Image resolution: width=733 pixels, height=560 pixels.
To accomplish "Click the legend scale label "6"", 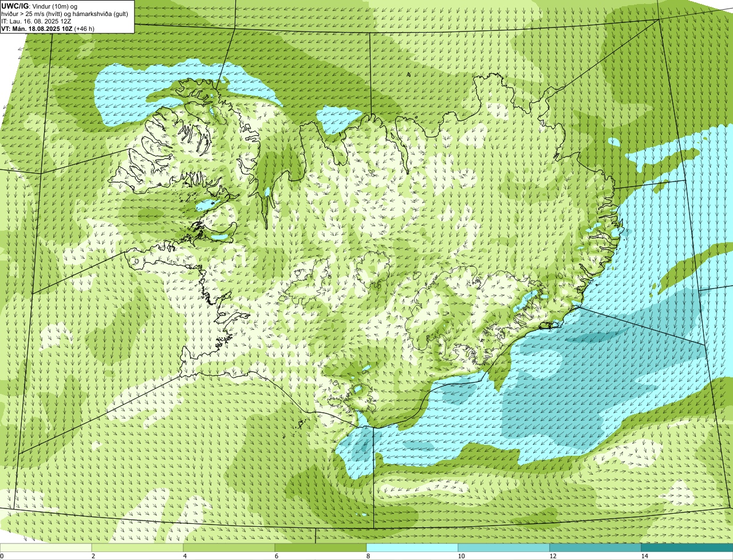I will pos(276,556).
